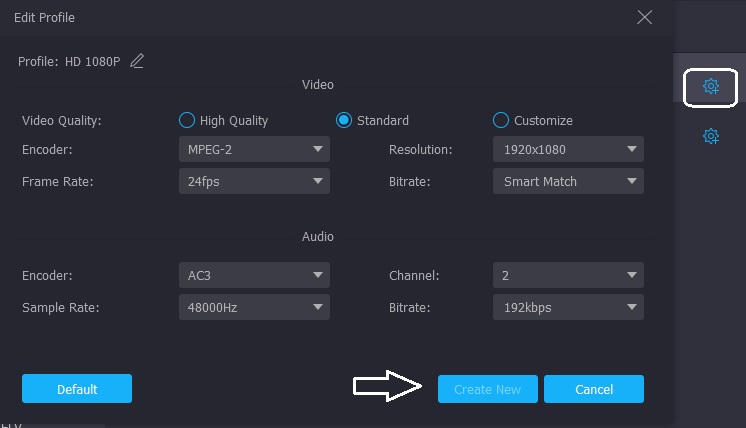Open the Sample Rate 48000Hz dropdown
This screenshot has width=746, height=428.
[254, 307]
